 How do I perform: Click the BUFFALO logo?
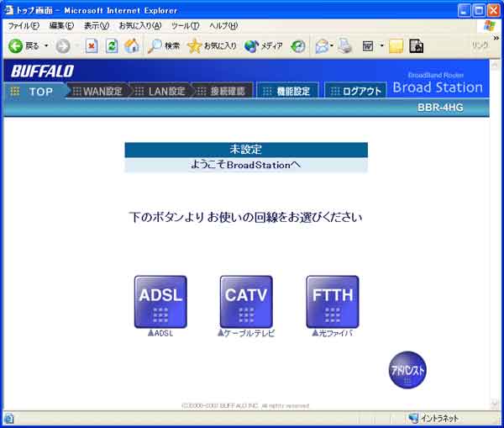point(43,71)
